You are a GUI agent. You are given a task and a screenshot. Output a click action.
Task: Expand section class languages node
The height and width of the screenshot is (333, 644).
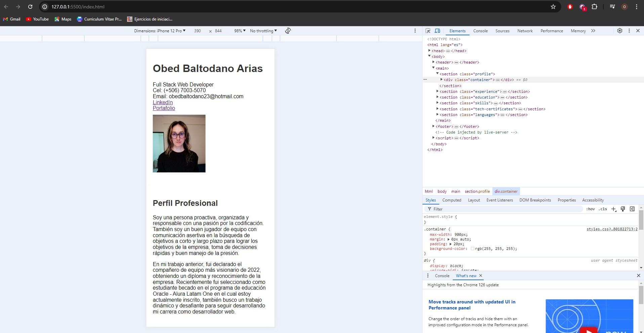[x=437, y=114]
